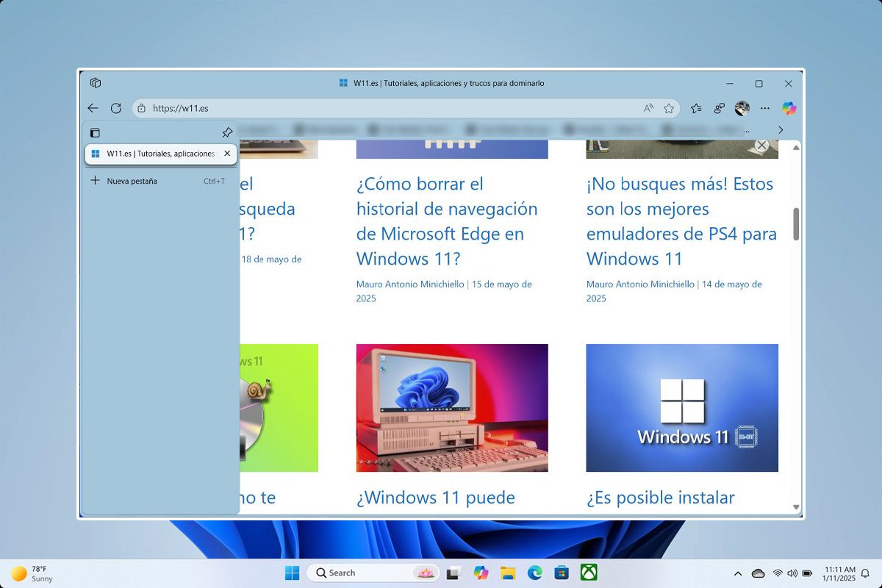882x588 pixels.
Task: Click the scrollbar up arrow
Action: click(796, 148)
